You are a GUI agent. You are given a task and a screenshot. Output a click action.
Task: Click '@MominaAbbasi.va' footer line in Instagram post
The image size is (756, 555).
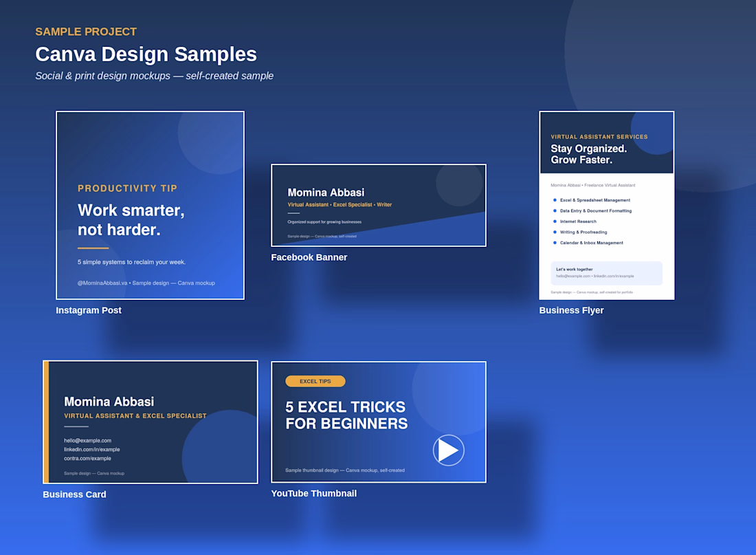[x=146, y=283]
